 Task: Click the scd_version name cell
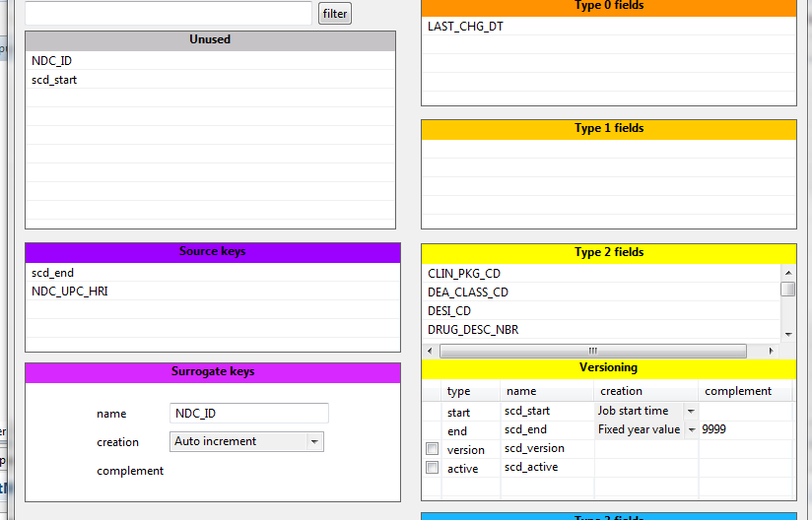[x=547, y=448]
